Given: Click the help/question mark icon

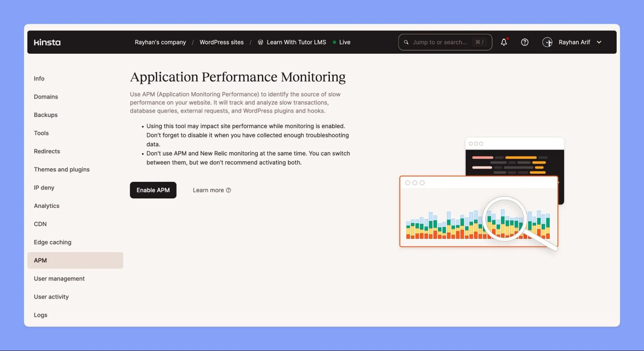Looking at the screenshot, I should pos(525,42).
